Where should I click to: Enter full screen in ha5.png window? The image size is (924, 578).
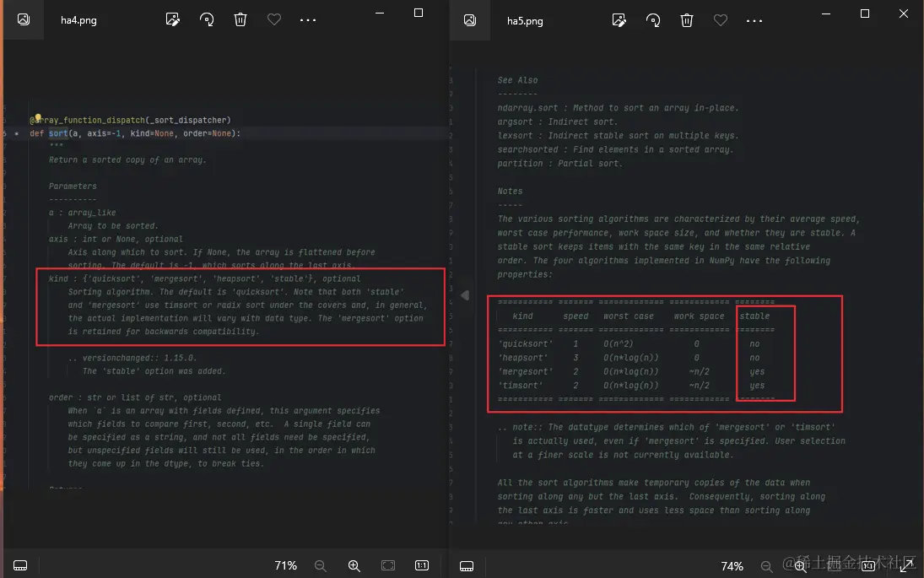[x=906, y=566]
